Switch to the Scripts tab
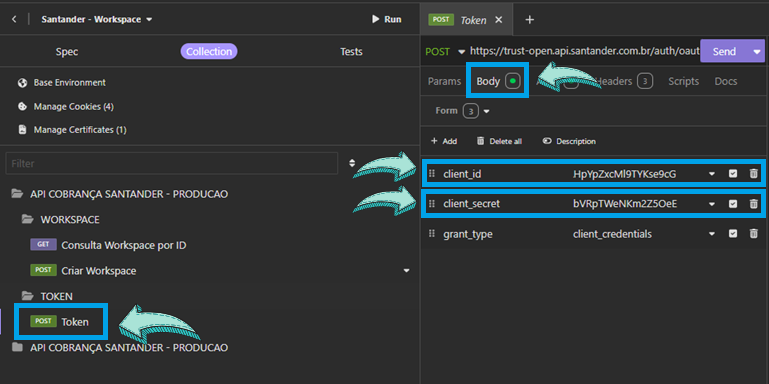 point(683,81)
